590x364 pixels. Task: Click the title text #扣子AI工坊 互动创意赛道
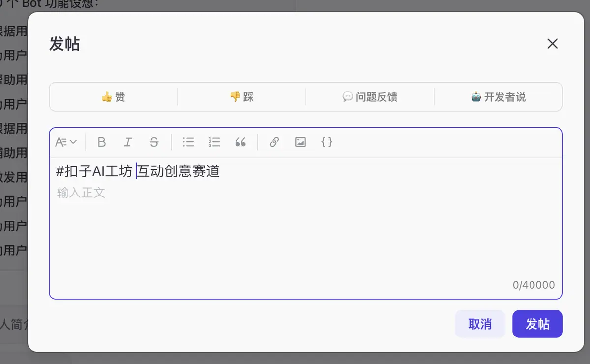[138, 171]
